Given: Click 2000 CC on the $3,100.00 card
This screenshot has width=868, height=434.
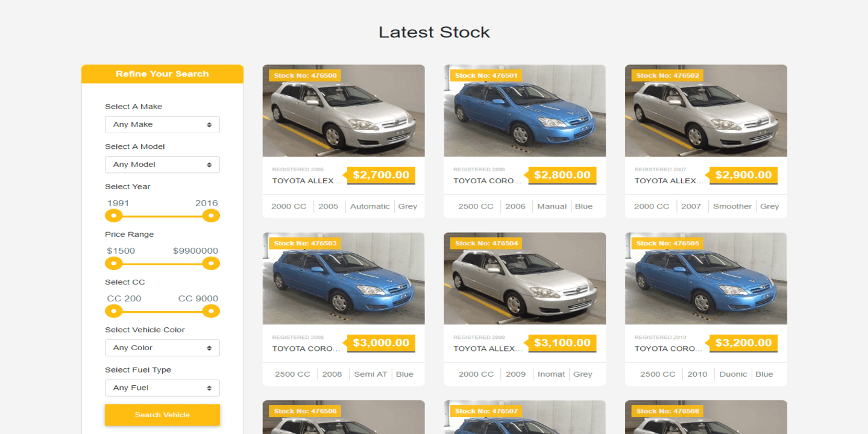Looking at the screenshot, I should pyautogui.click(x=476, y=374).
